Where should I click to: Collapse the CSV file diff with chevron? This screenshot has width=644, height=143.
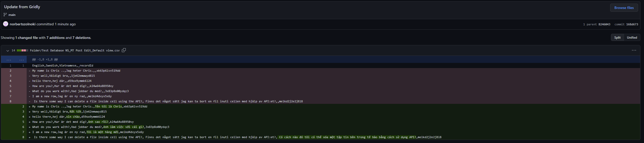8,51
